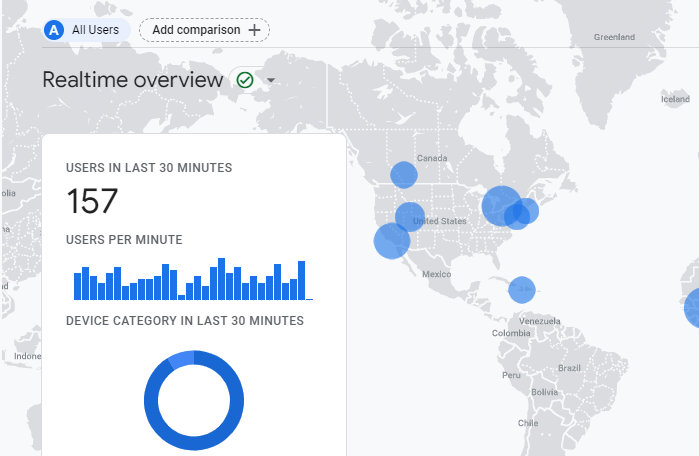Click the user bubble near Canada label
Image resolution: width=699 pixels, height=456 pixels.
click(x=404, y=175)
